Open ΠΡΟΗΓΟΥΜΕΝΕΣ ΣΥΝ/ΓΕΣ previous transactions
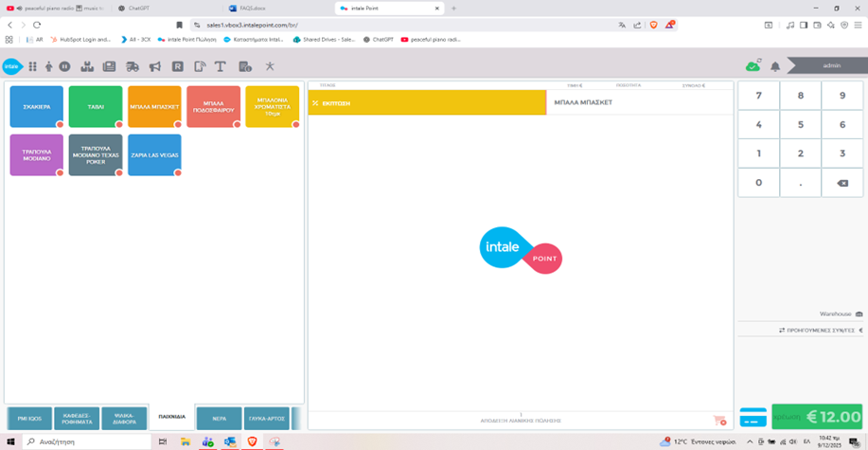Screen dimensions: 868x450 pyautogui.click(x=821, y=330)
